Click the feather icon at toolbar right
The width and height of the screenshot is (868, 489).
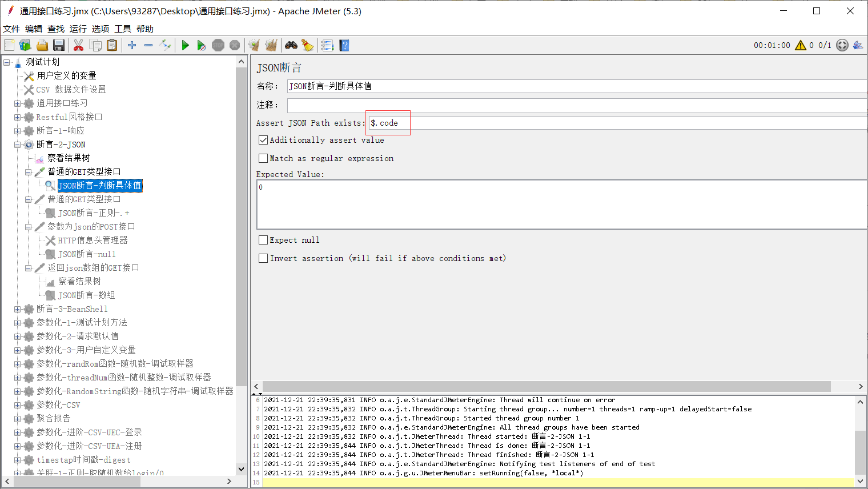point(858,45)
